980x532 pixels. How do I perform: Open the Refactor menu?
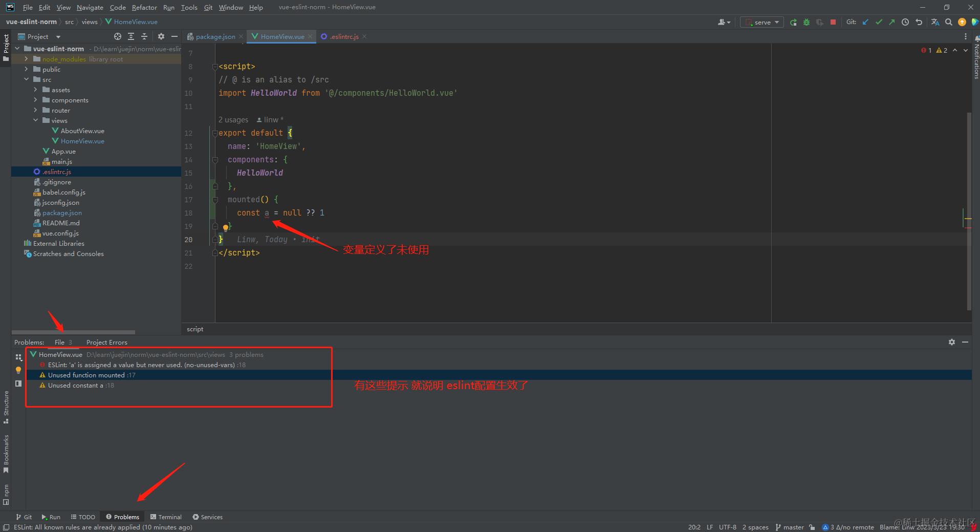[144, 7]
